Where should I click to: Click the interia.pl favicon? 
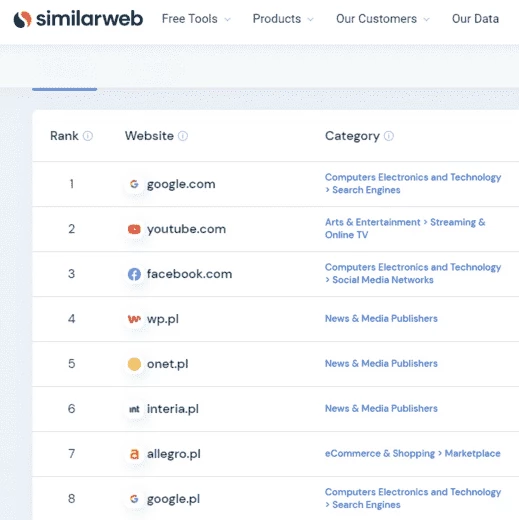tap(134, 409)
